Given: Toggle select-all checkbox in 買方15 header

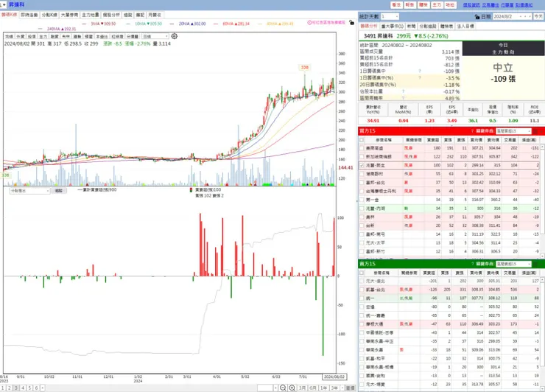Looking at the screenshot, I should click(x=362, y=140).
